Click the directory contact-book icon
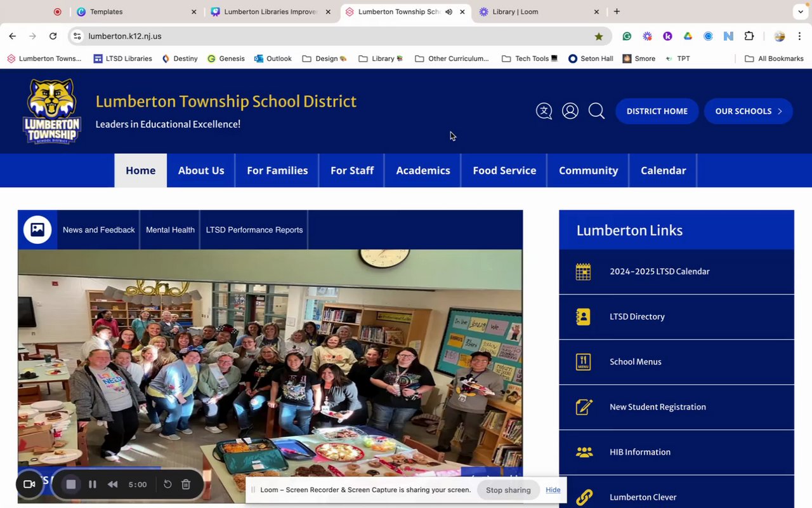The image size is (812, 508). 583,317
